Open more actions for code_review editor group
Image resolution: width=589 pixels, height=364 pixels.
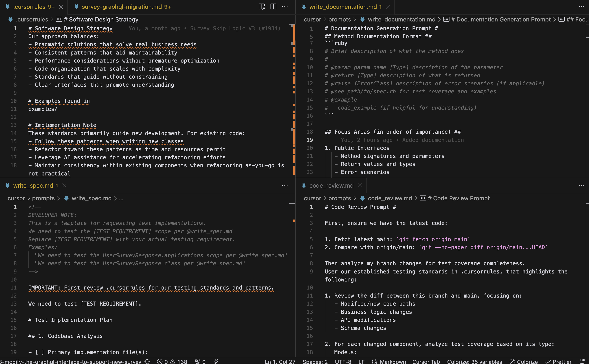[581, 185]
